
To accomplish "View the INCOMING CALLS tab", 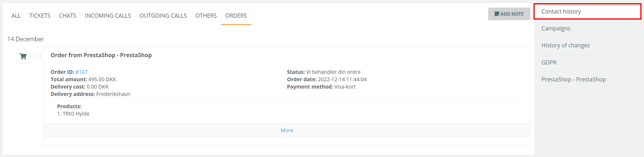I will 108,16.
